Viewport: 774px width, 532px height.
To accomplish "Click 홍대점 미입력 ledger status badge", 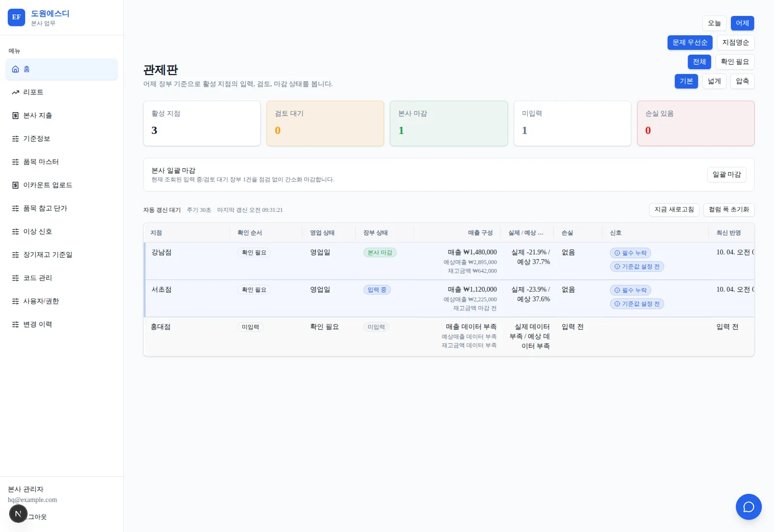I will click(x=376, y=327).
